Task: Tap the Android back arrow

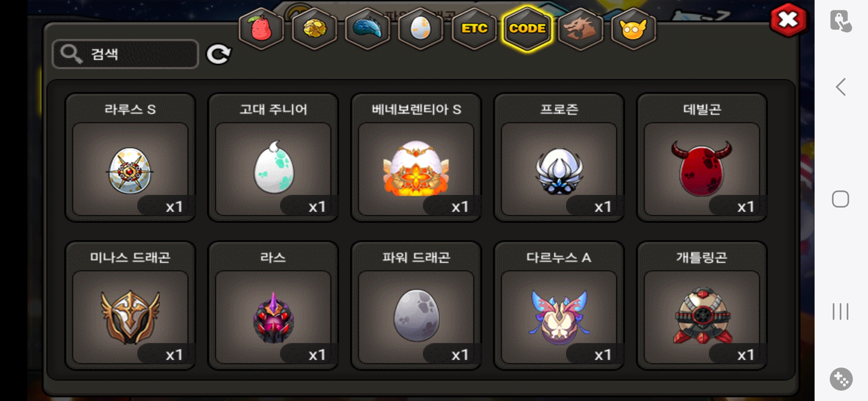Action: point(841,87)
